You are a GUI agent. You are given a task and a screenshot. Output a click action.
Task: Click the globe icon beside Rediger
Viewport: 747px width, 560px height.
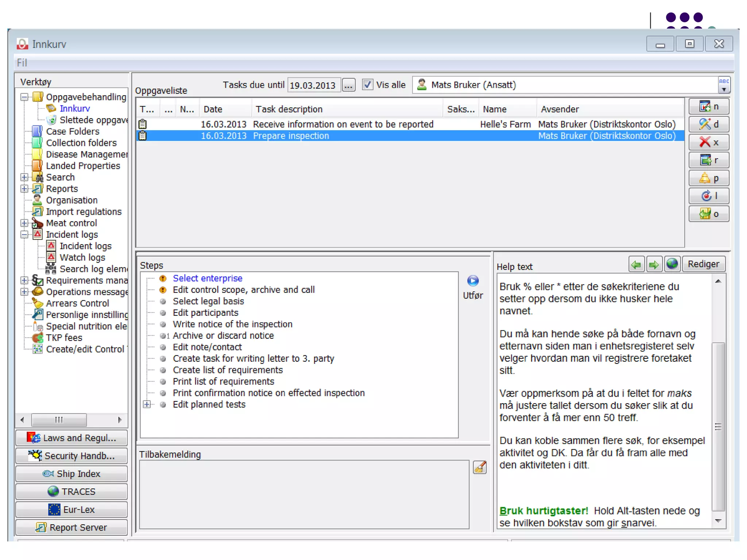(x=672, y=264)
